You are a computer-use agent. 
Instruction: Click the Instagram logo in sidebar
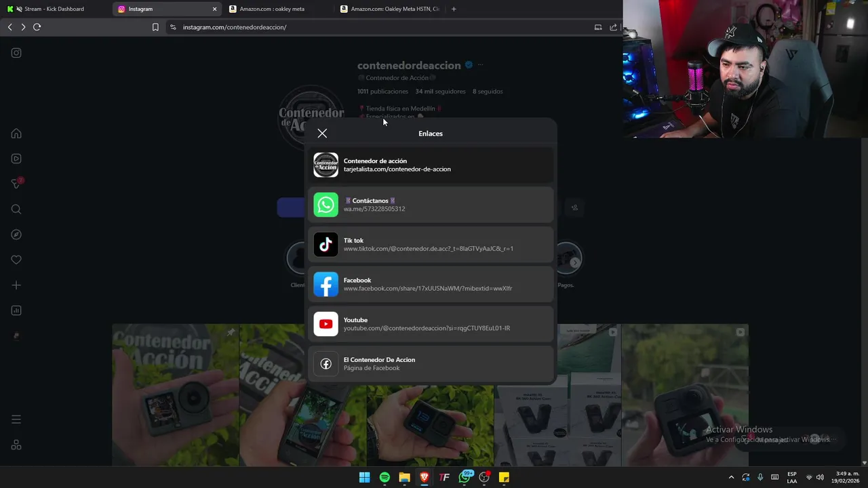[16, 53]
